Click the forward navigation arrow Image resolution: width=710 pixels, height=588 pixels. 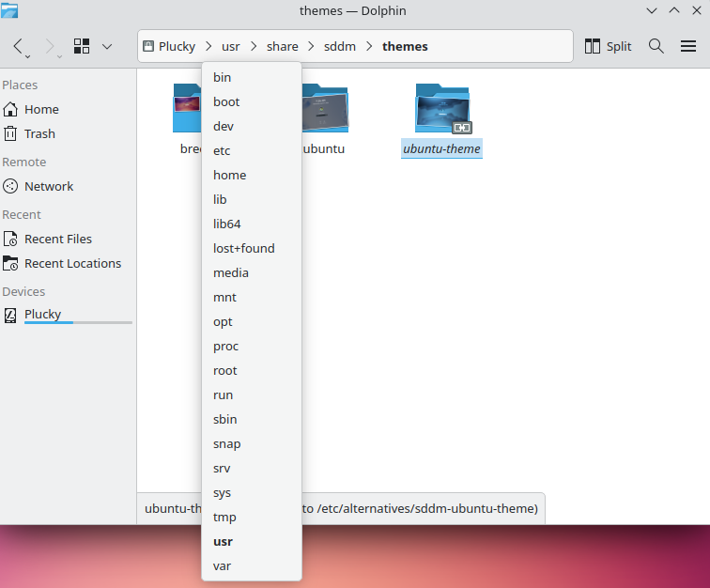coord(51,46)
